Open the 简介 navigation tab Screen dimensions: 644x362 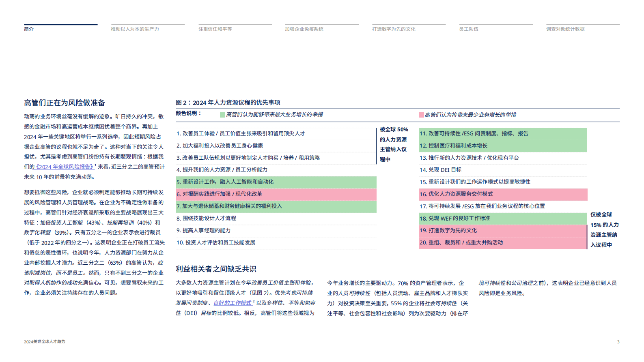(29, 29)
